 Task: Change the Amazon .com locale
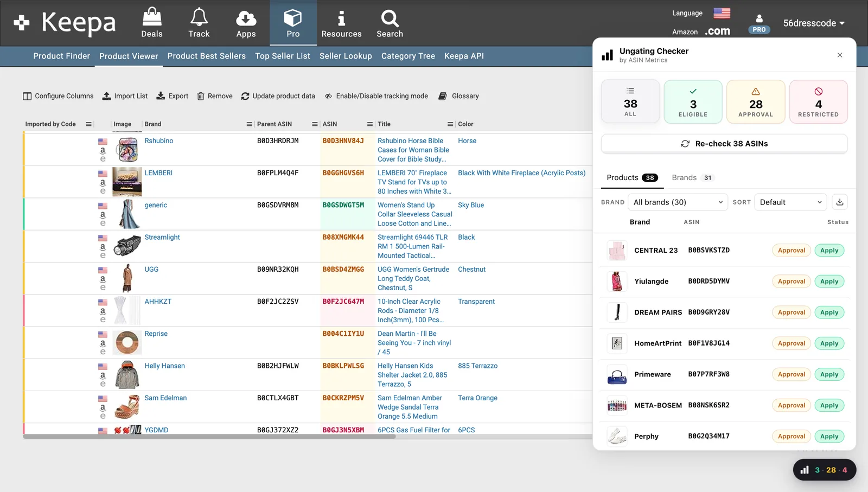[717, 31]
